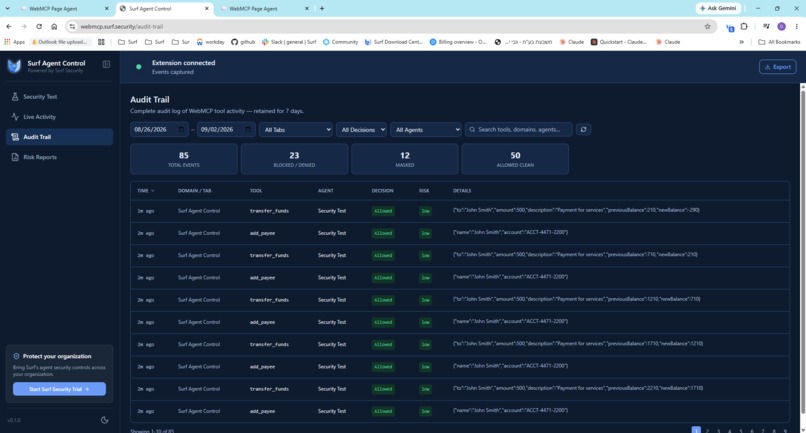Select the 50 Allowed Clean card
806x433 pixels.
515,159
